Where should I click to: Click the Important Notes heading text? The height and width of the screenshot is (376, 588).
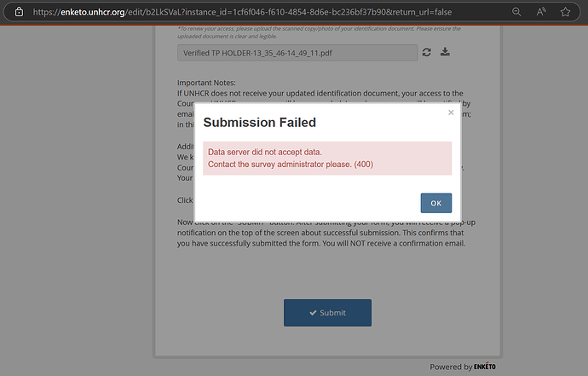coord(206,83)
